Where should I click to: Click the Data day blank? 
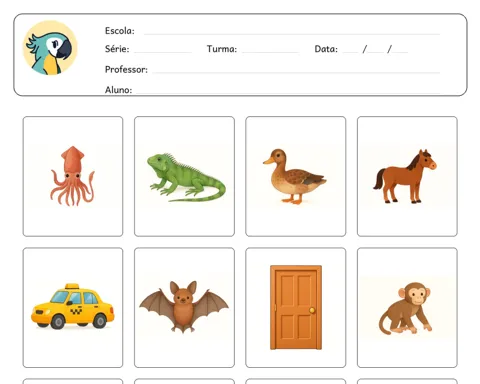coord(350,52)
